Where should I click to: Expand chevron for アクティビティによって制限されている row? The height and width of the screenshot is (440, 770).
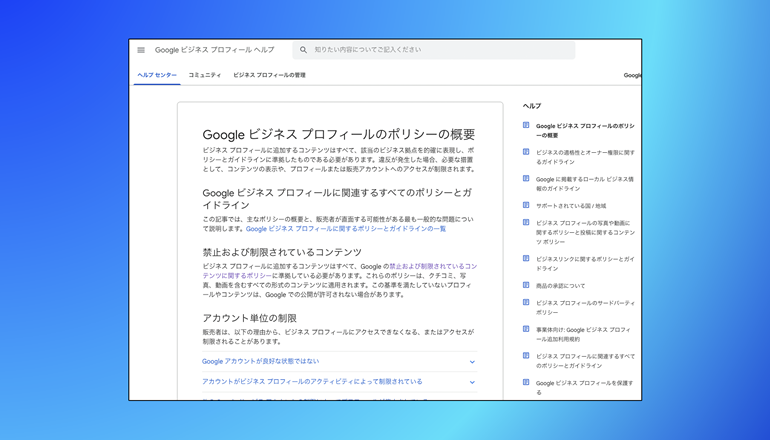[x=472, y=382]
